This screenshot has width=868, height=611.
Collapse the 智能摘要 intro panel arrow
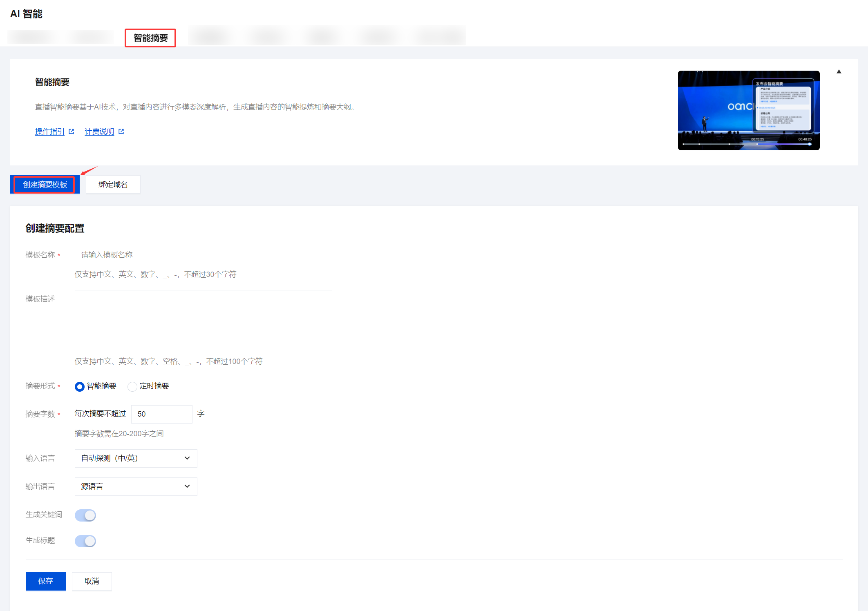coord(839,72)
